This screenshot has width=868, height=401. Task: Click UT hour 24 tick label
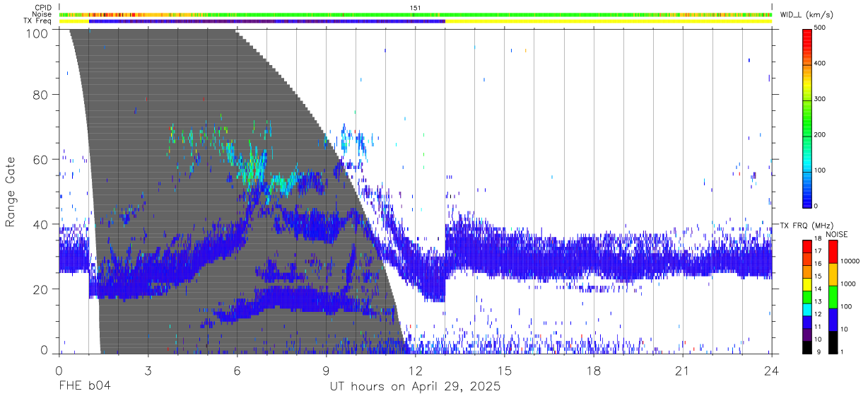(772, 371)
